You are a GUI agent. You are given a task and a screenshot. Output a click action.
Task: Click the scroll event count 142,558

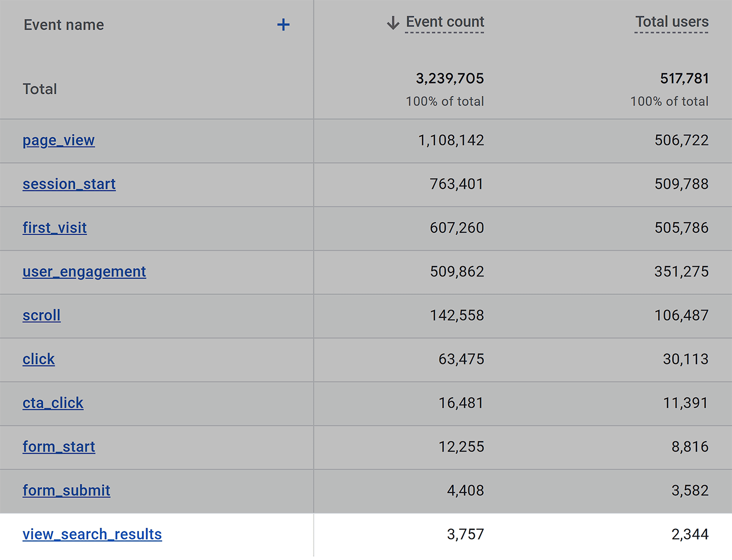click(x=457, y=315)
